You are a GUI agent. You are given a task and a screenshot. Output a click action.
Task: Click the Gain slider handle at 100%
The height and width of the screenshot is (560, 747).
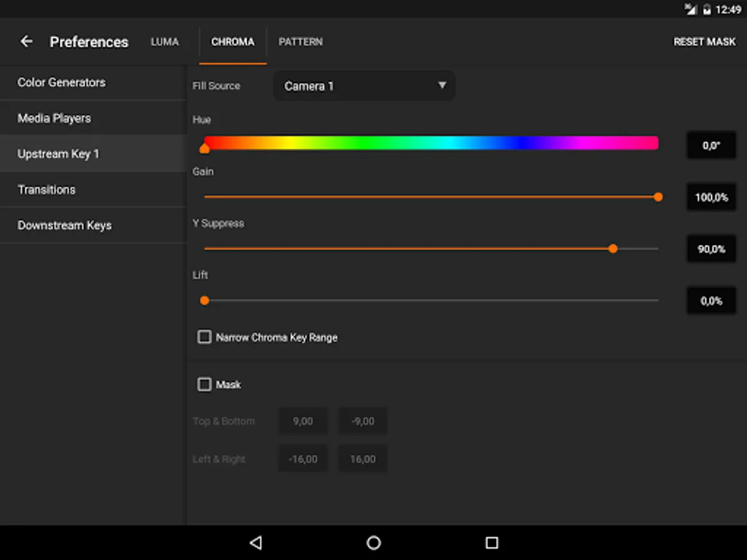(x=658, y=197)
